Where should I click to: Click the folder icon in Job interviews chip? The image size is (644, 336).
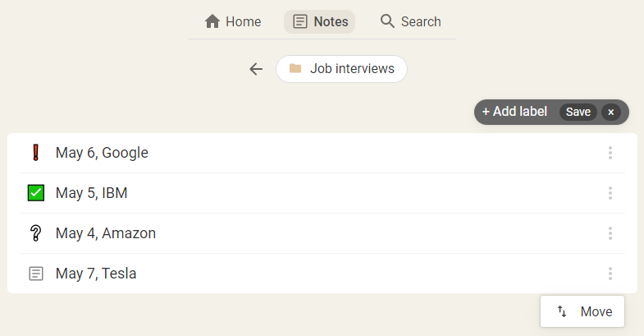(x=295, y=68)
